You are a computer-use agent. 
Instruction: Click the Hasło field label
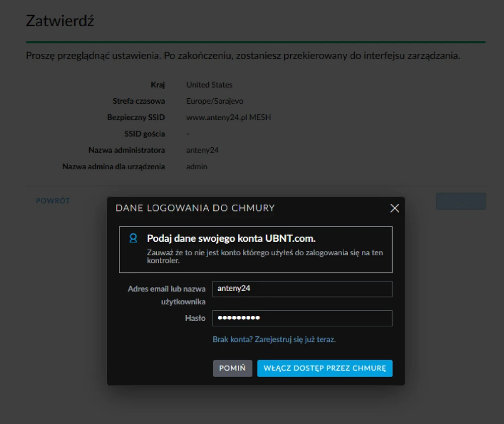click(195, 318)
